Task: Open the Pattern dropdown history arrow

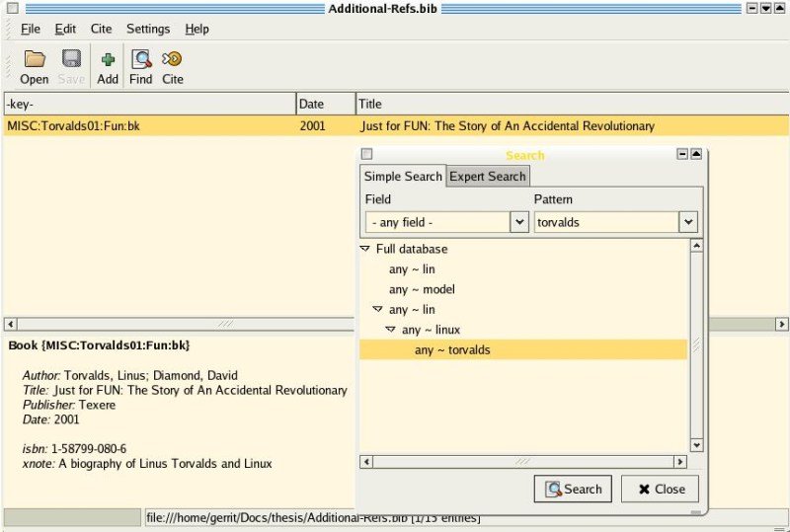Action: pos(688,222)
